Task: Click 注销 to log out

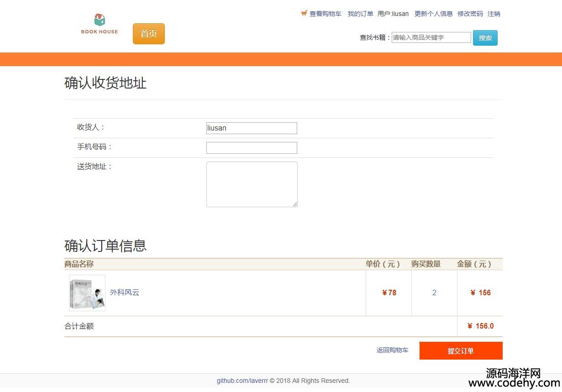Action: point(494,14)
